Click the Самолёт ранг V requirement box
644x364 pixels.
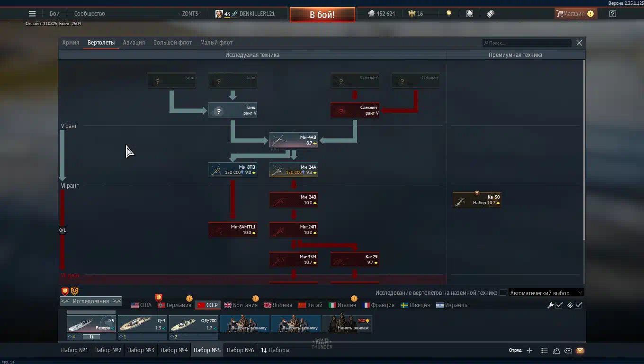355,110
